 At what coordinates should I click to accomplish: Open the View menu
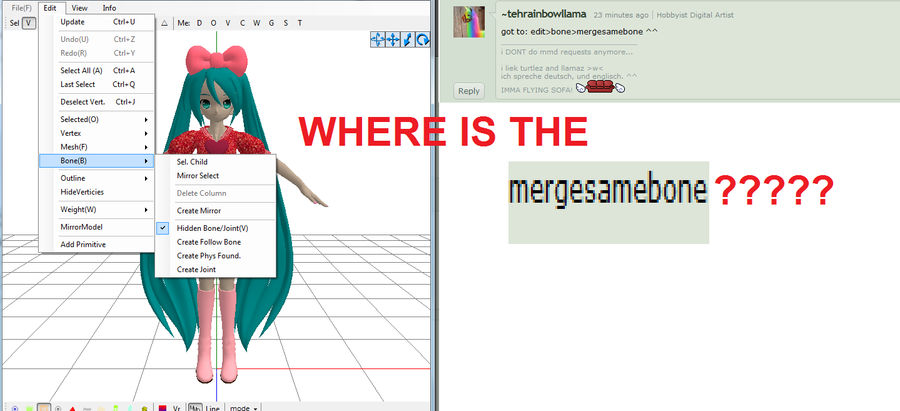[x=80, y=8]
